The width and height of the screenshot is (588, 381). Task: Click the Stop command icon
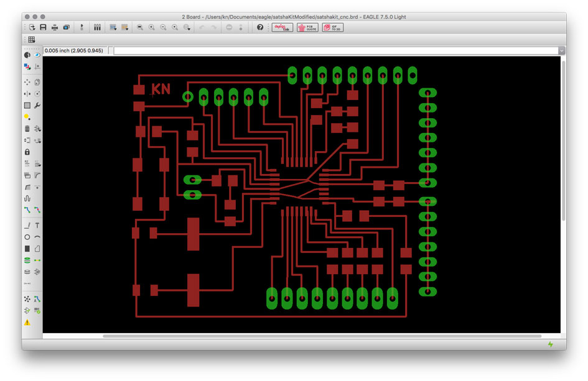tap(229, 27)
